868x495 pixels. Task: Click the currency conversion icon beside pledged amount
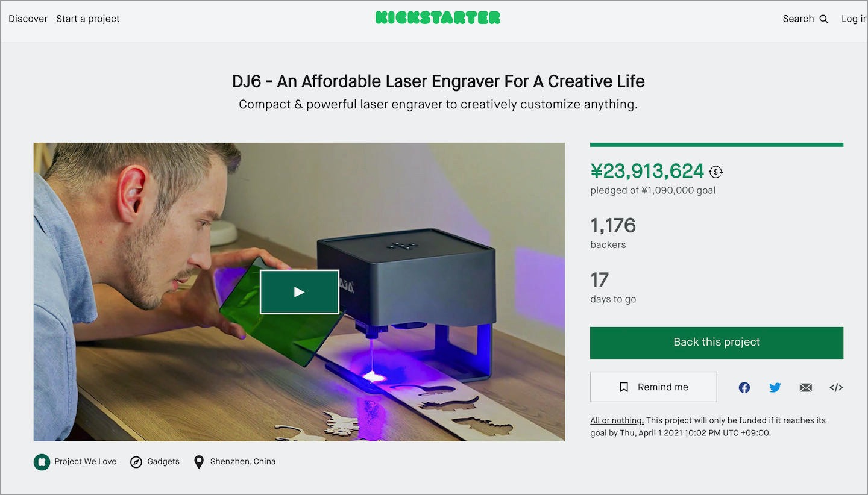pos(715,172)
